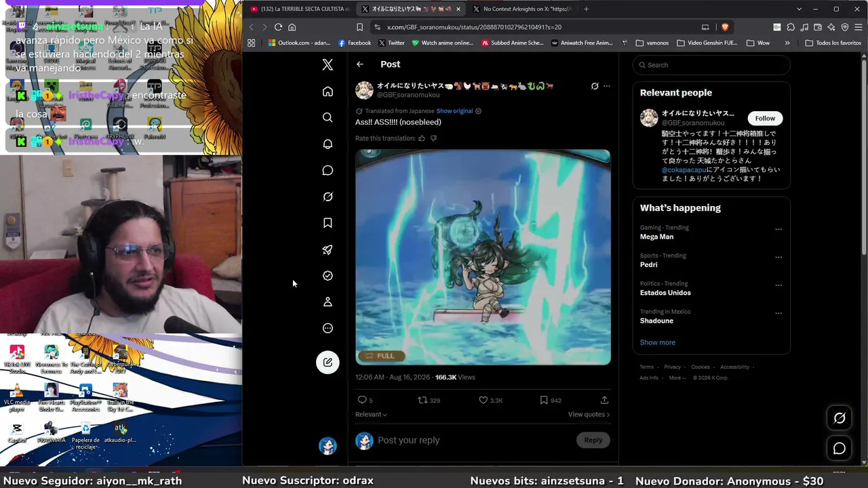
Task: View quotes of the post
Action: click(x=589, y=414)
